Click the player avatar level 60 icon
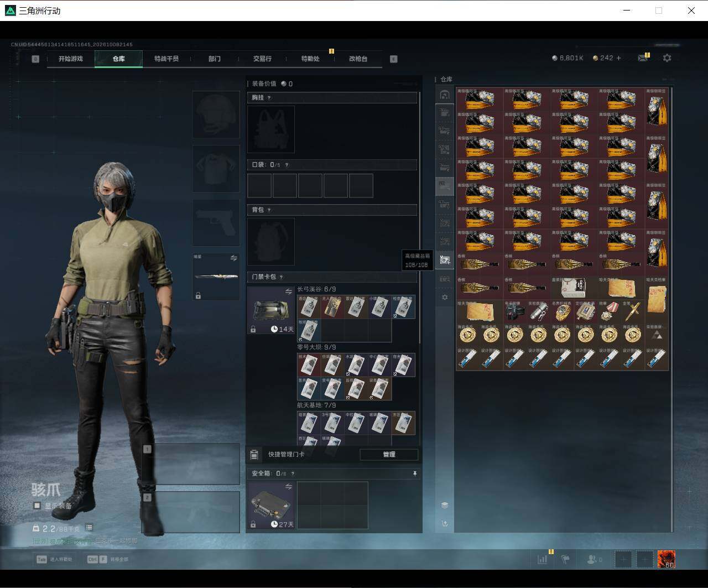 tap(666, 559)
